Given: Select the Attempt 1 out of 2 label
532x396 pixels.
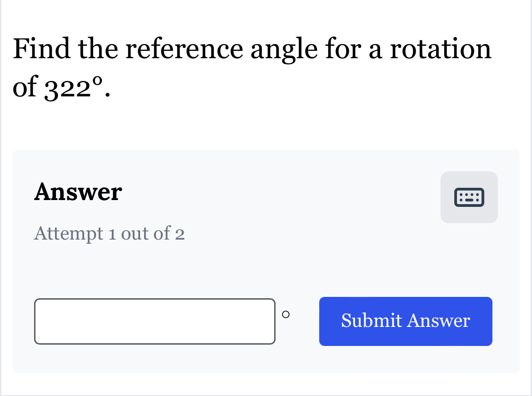Looking at the screenshot, I should (109, 233).
